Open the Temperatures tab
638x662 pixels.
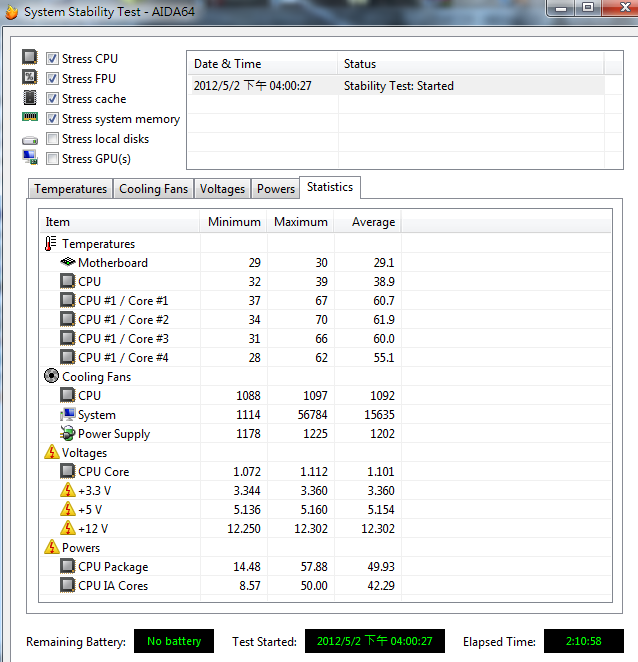[71, 189]
